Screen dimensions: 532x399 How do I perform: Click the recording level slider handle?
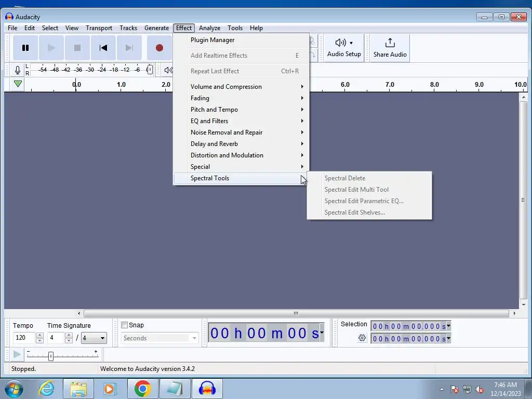[x=150, y=70]
